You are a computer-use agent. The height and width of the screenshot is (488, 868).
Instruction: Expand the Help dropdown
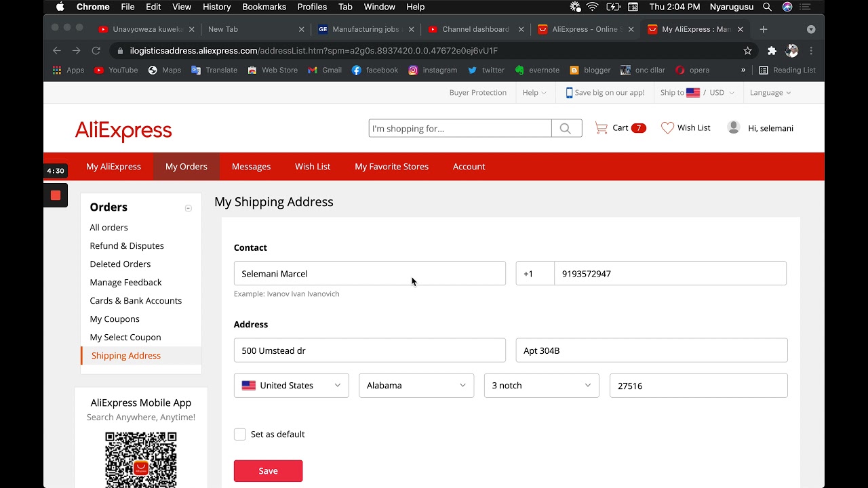[x=534, y=93]
